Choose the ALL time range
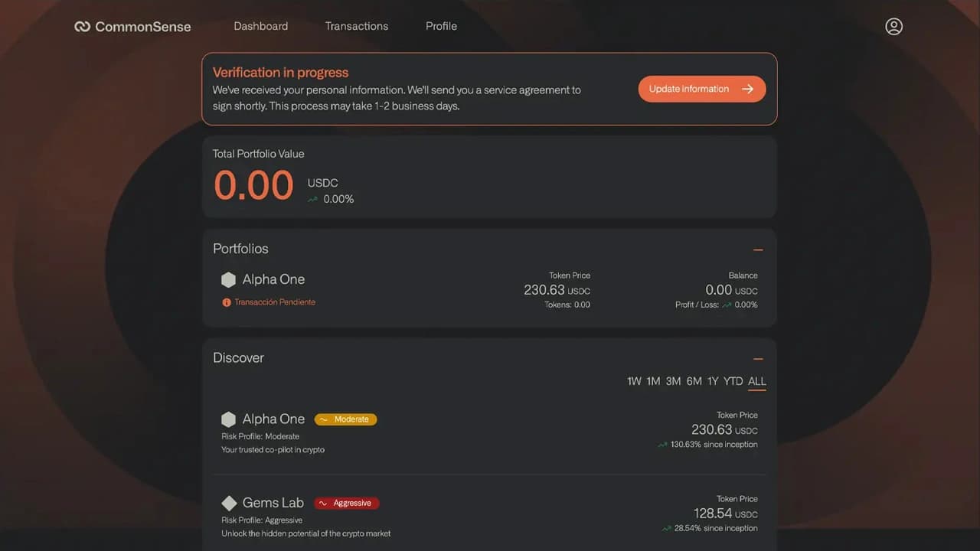This screenshot has width=980, height=551. point(757,381)
